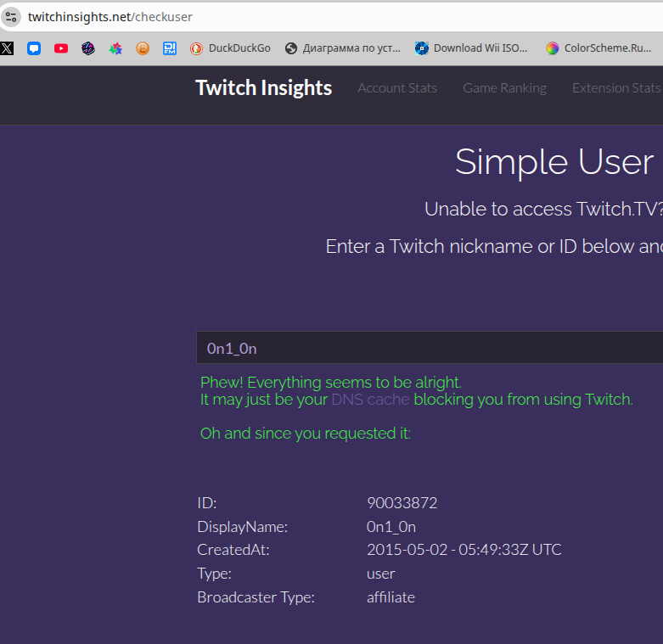Open the colorful stars bookmark
This screenshot has height=644, width=663.
[115, 48]
